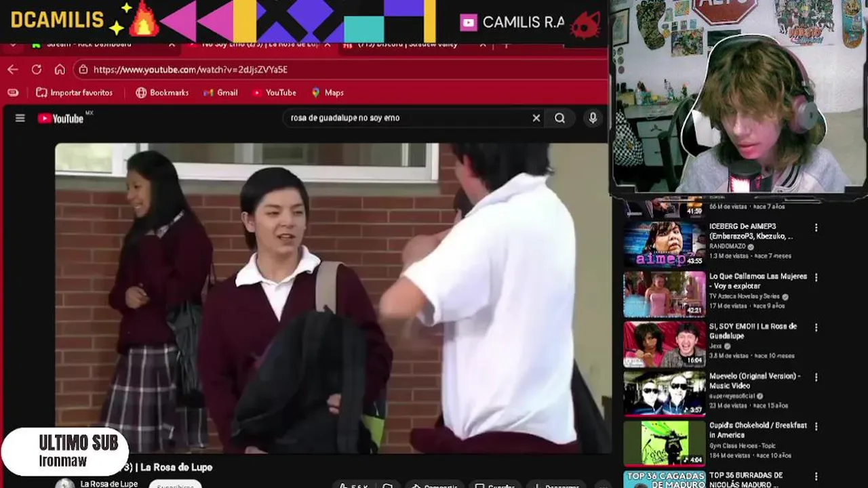The width and height of the screenshot is (868, 488).
Task: Run the search with the magnifier button
Action: point(559,118)
